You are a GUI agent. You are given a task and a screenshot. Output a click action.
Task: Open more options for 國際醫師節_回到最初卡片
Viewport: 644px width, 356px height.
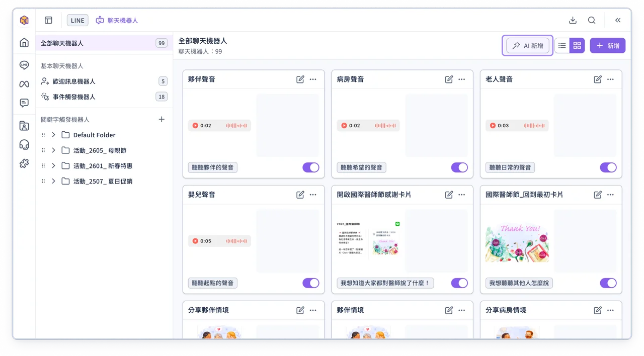(610, 195)
